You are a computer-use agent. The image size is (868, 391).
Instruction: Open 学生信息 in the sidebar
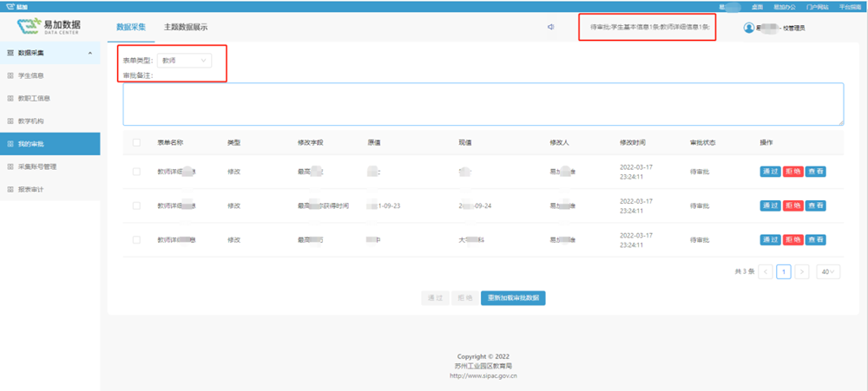(31, 75)
